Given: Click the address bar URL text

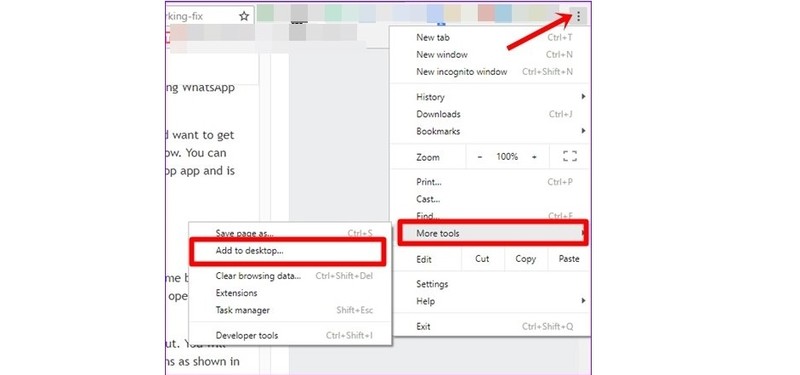Looking at the screenshot, I should pyautogui.click(x=185, y=16).
